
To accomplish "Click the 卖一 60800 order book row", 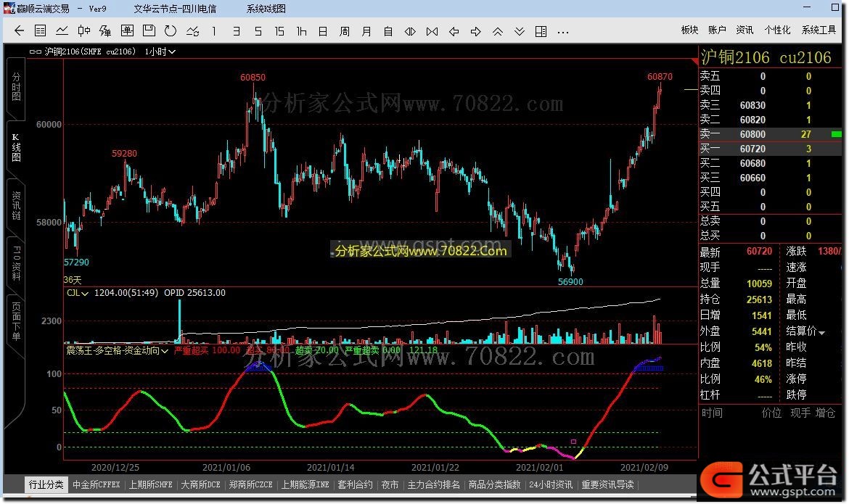I will click(x=771, y=134).
